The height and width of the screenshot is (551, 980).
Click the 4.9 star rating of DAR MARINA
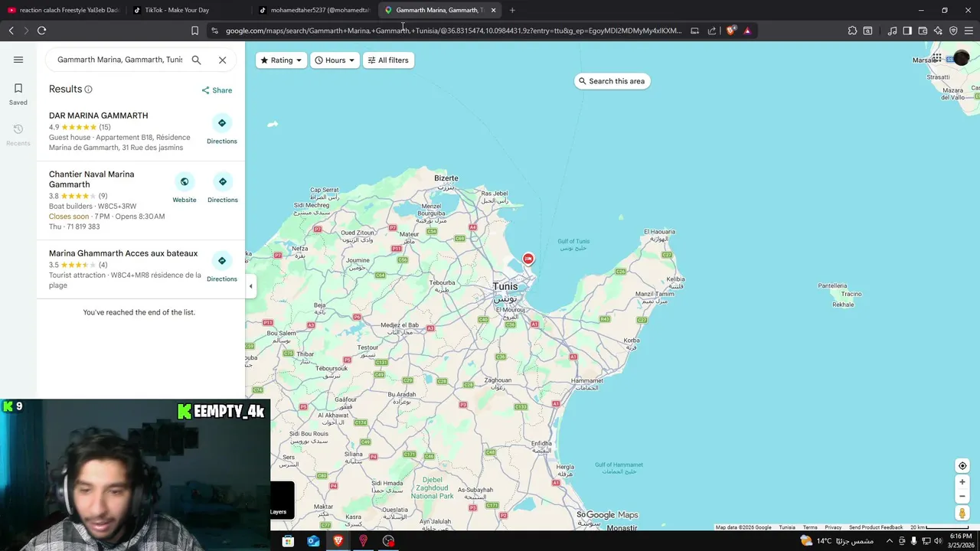pos(80,127)
